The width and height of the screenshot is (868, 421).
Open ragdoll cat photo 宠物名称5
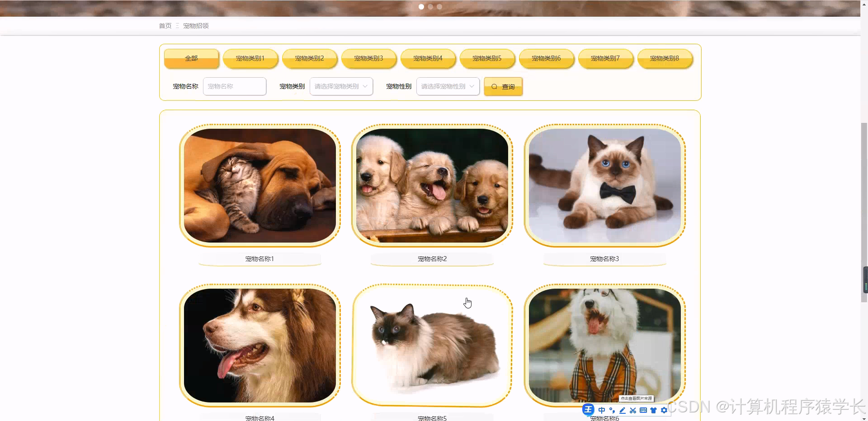[432, 346]
